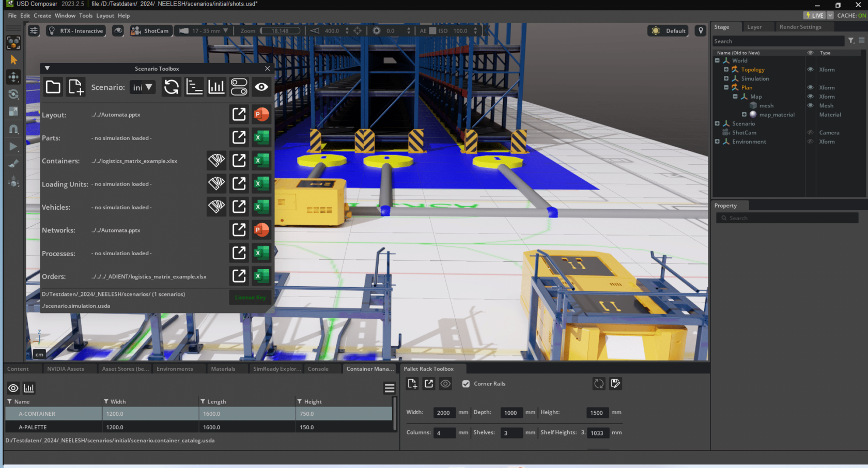
Task: Activate the Snap tool in the left toolbar
Action: coord(14,129)
